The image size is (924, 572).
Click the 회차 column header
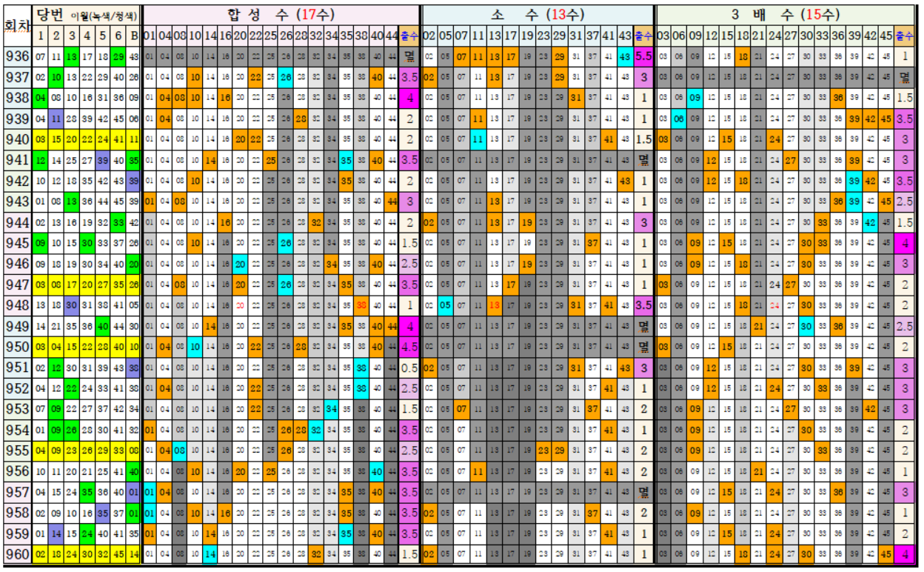pos(16,27)
